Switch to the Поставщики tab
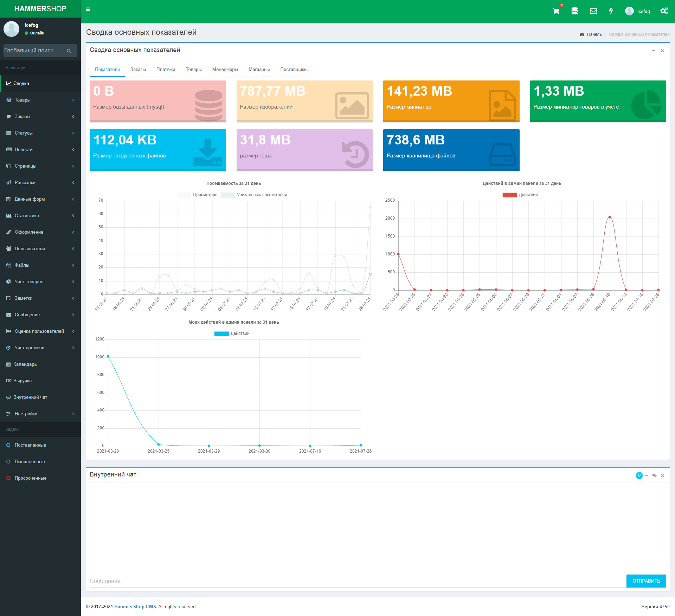The width and height of the screenshot is (675, 616). (293, 70)
